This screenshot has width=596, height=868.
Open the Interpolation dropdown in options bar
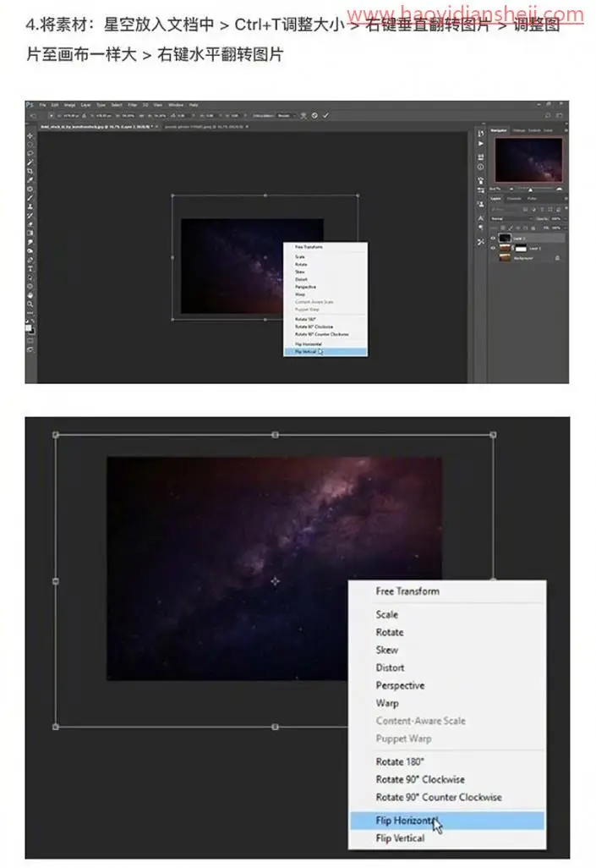(284, 115)
